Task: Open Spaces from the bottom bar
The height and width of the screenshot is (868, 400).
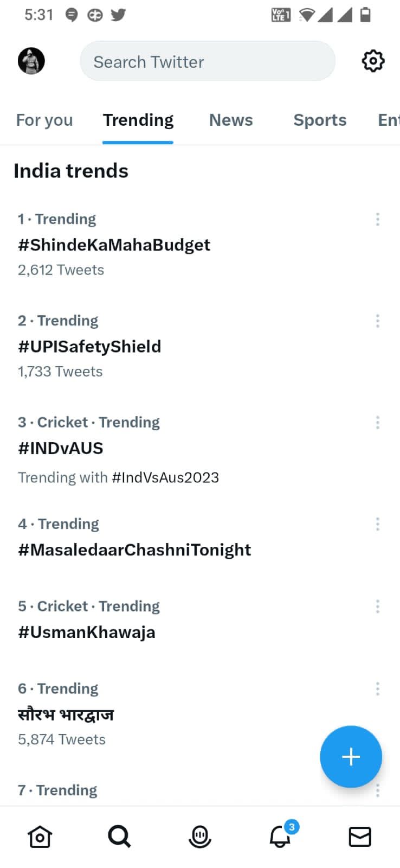Action: point(199,837)
